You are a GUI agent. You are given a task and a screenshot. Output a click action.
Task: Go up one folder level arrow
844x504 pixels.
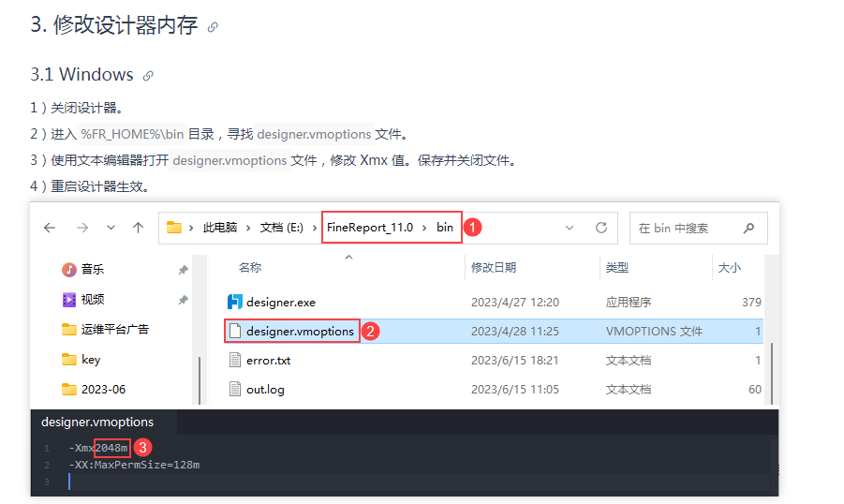[139, 228]
